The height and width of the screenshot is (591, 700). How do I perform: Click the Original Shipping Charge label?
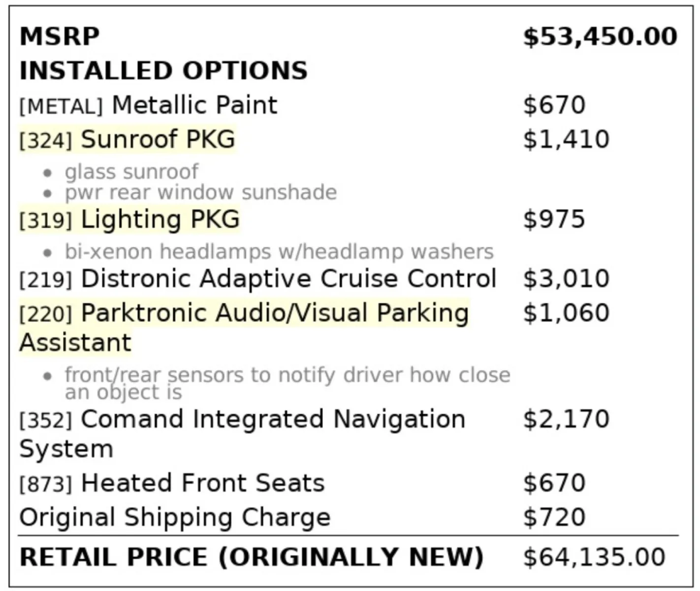coord(175,518)
